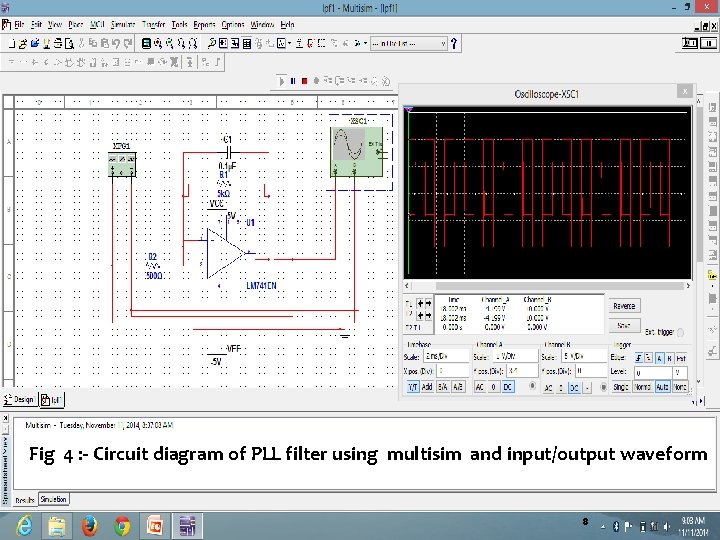This screenshot has width=720, height=540.
Task: Set Channel B coupling to DC
Action: [x=574, y=388]
